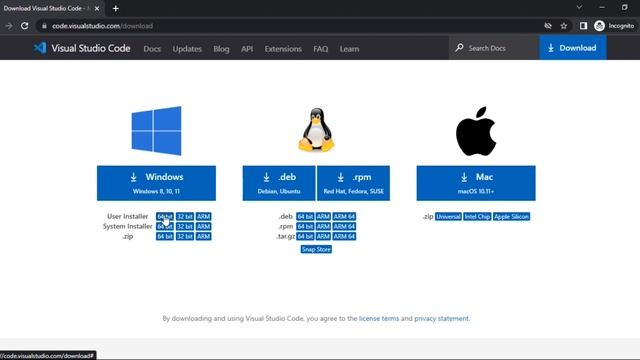Select System Installer ARM
640x360 pixels.
(x=203, y=226)
